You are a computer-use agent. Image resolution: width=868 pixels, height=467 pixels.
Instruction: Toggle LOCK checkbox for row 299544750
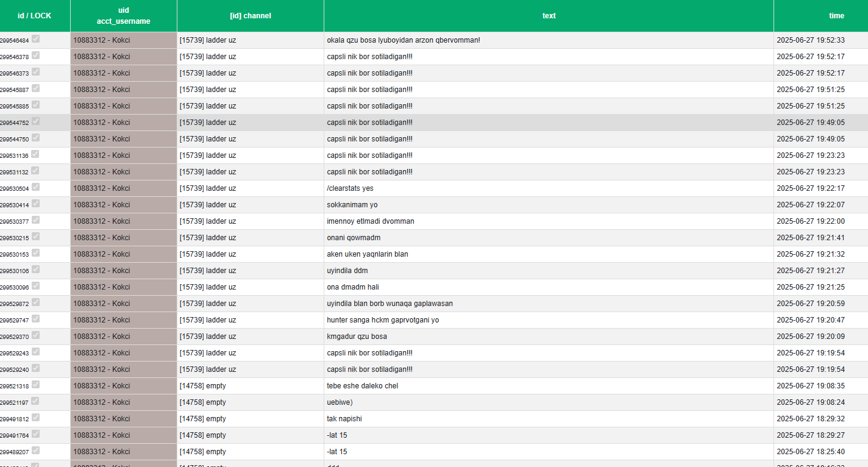(36, 138)
